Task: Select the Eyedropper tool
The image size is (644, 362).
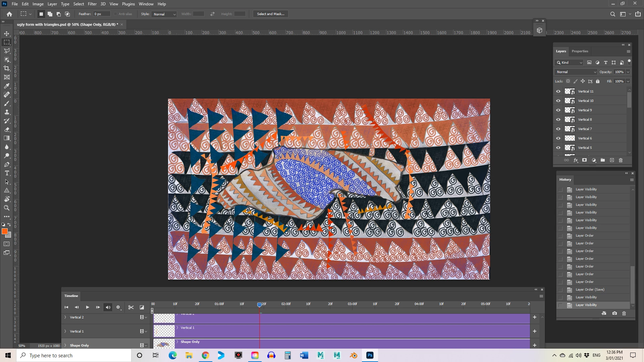Action: (x=7, y=86)
